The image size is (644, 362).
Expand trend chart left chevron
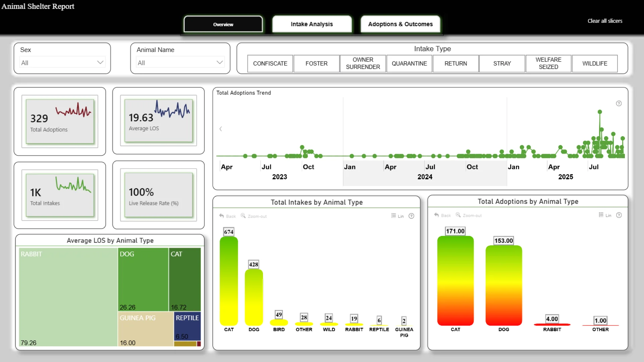coord(221,129)
